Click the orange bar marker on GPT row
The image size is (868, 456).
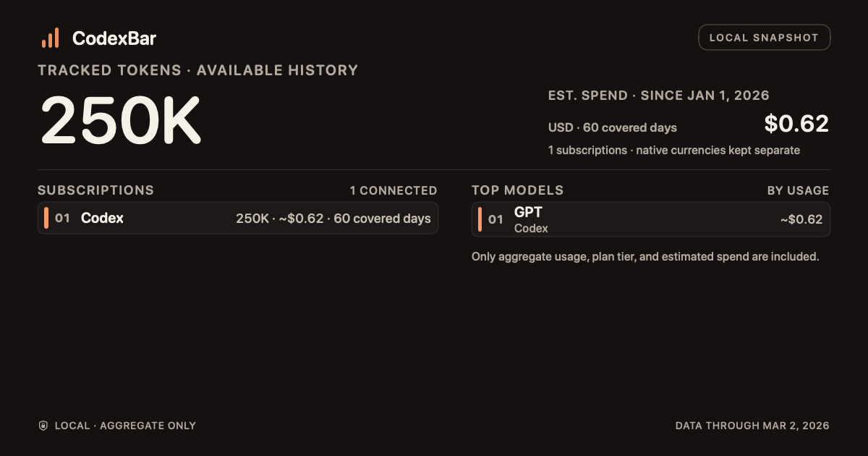[480, 219]
